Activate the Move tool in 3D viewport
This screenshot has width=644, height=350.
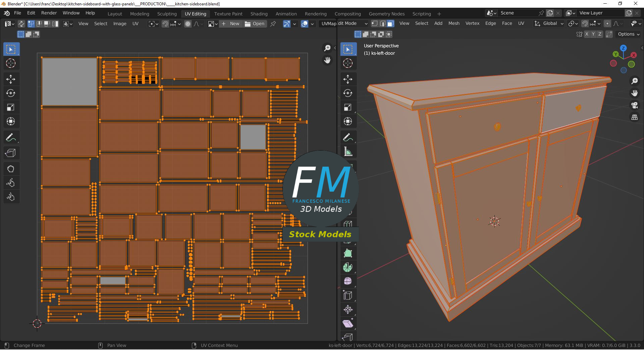348,79
